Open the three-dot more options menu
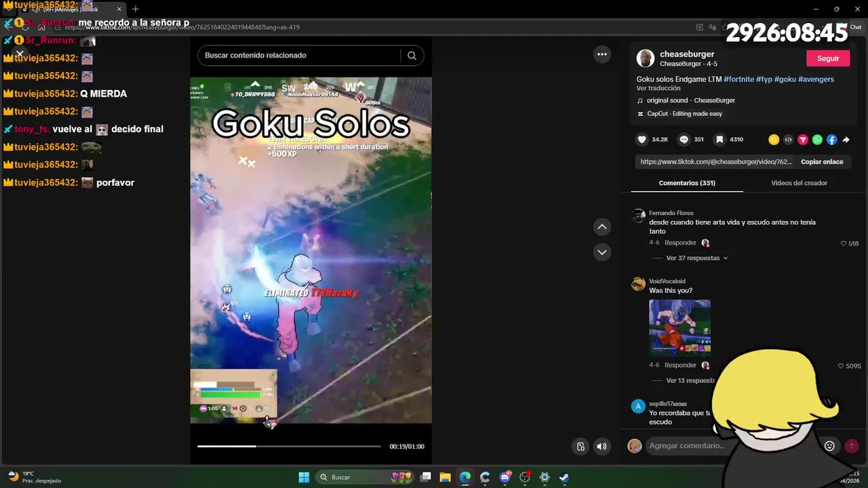 602,54
